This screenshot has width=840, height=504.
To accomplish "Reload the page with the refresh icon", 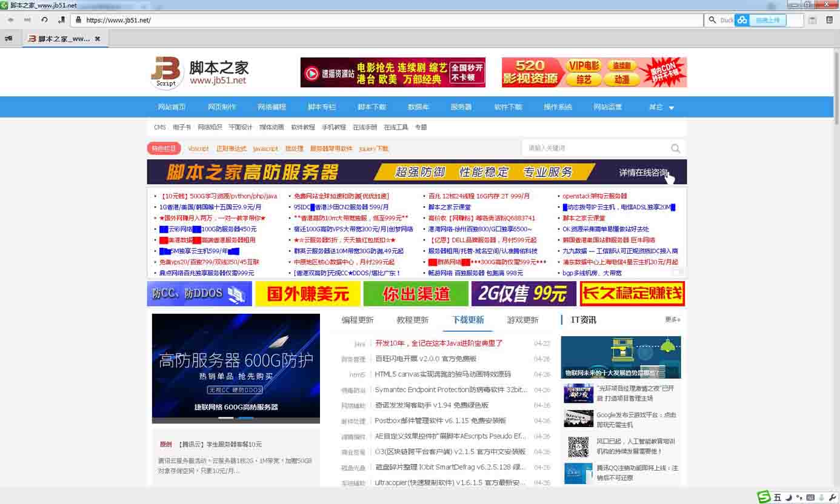I will pyautogui.click(x=44, y=20).
